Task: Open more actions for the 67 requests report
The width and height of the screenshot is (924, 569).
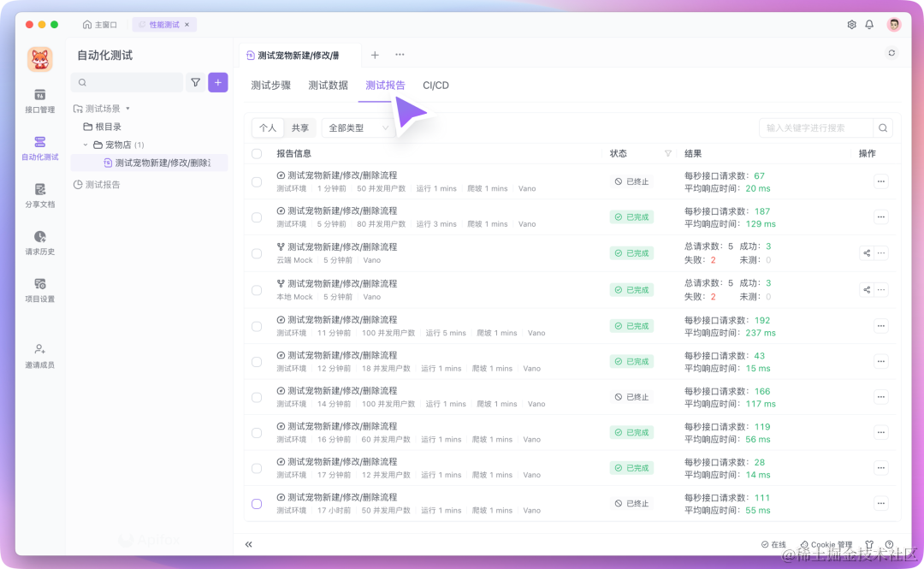Action: click(881, 181)
